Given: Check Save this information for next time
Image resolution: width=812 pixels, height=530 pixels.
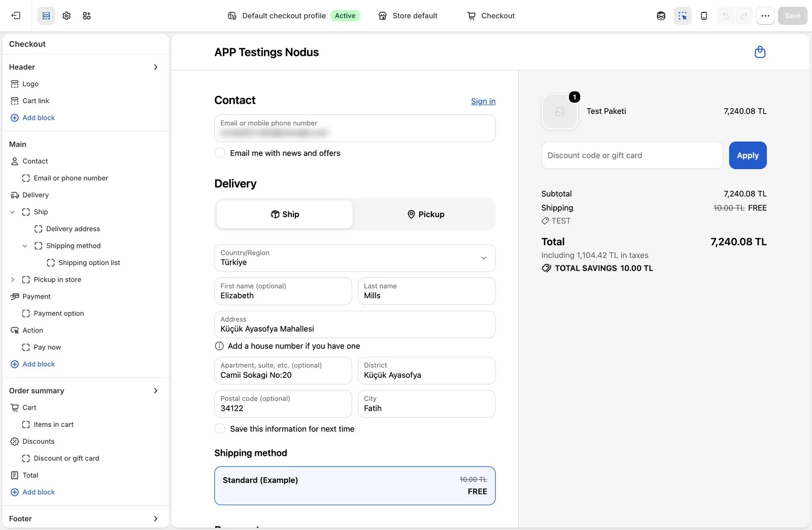Looking at the screenshot, I should [220, 429].
